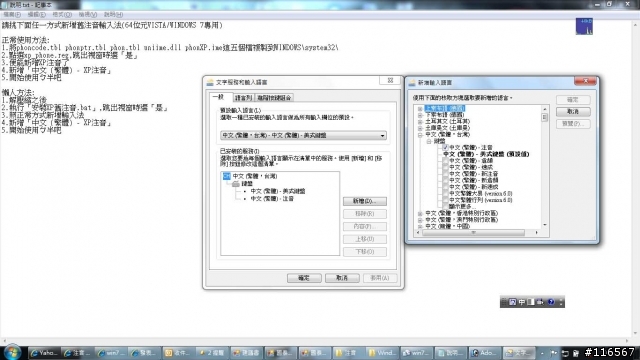
Task: Click the add-language tree scroll down arrow
Action: click(x=544, y=225)
